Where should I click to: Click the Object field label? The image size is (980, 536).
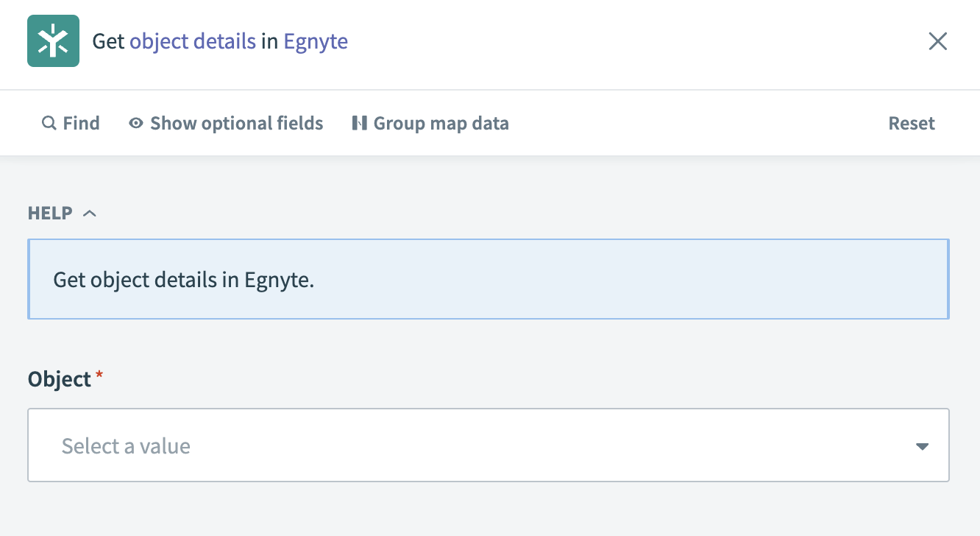tap(59, 379)
